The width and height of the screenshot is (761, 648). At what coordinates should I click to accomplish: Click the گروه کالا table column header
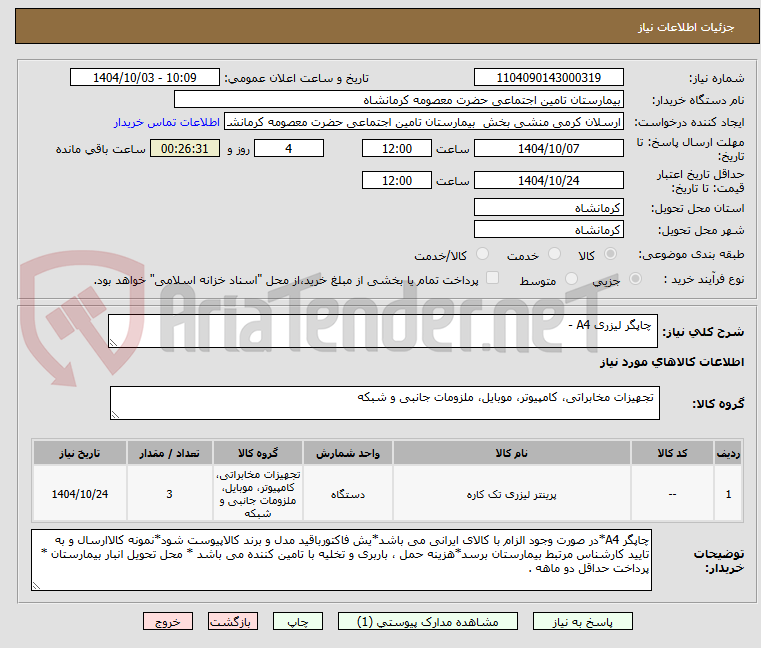258,453
